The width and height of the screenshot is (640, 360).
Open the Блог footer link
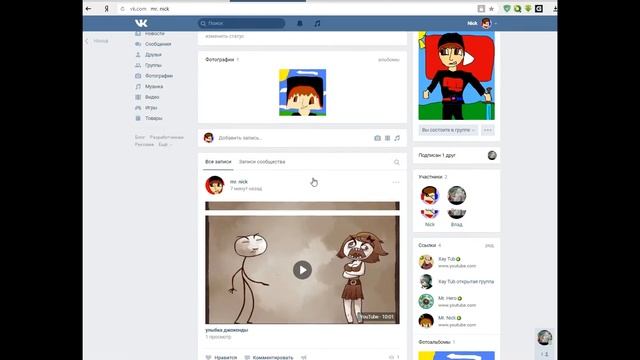140,137
